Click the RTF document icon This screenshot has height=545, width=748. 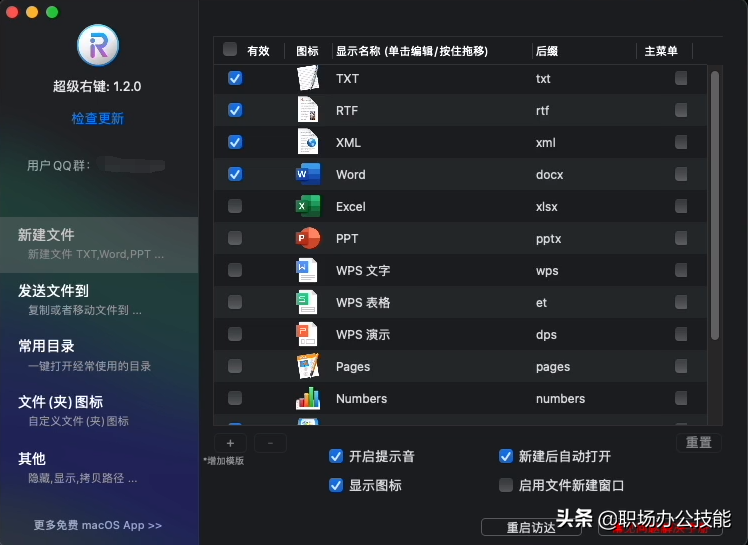[x=308, y=110]
